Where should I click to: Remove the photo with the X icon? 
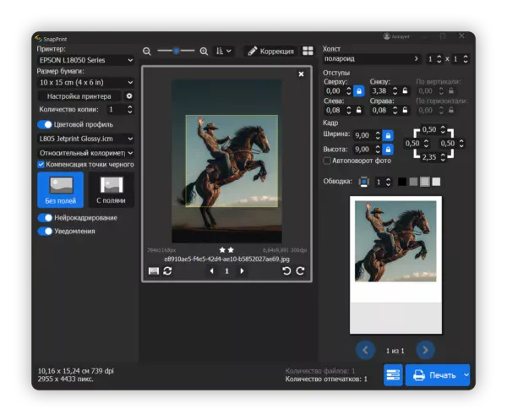[301, 74]
